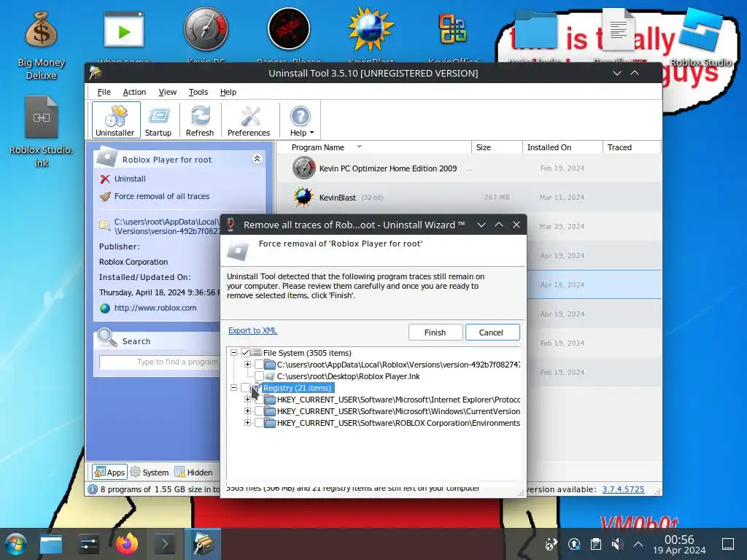Collapse the Registry tree node
Screen dimensions: 747x560
point(234,388)
